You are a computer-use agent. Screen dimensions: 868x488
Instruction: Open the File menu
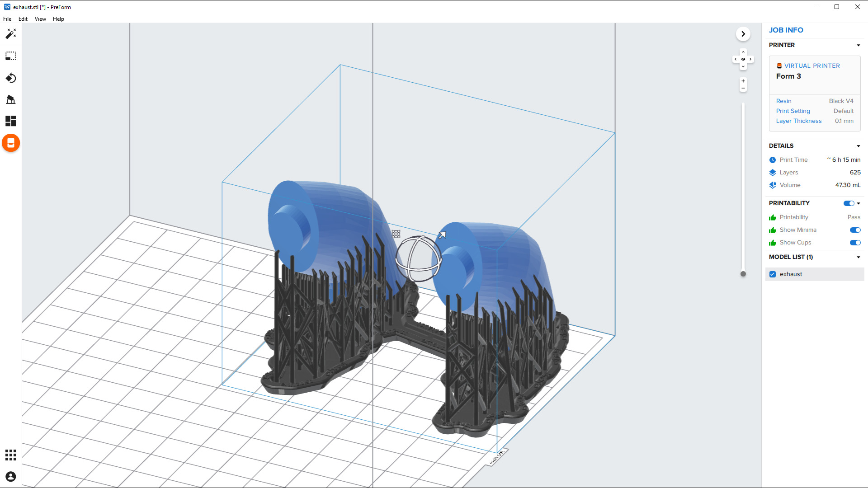coord(7,19)
